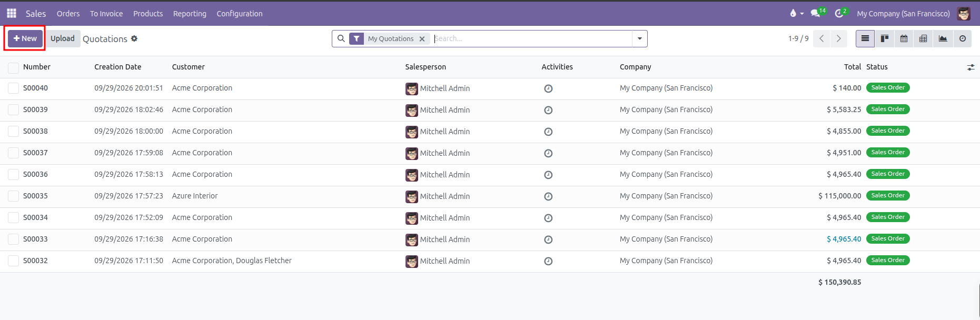Tick the checkbox for order S00039
This screenshot has height=320, width=980.
click(x=13, y=110)
